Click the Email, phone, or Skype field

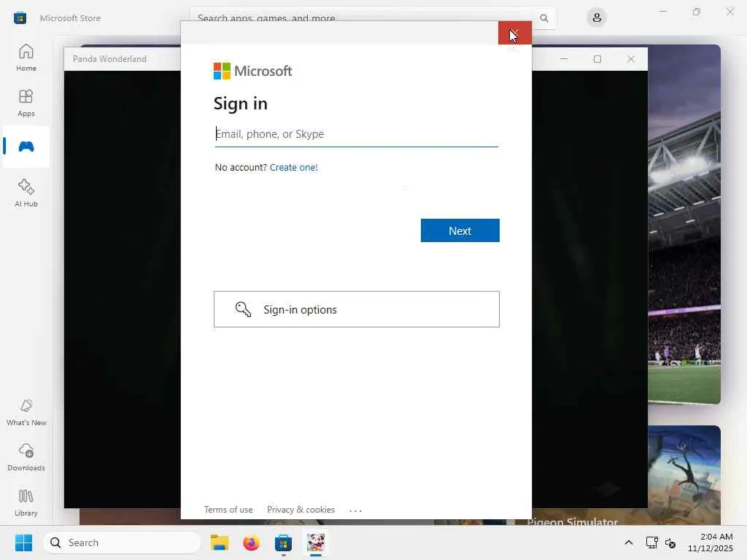(356, 134)
